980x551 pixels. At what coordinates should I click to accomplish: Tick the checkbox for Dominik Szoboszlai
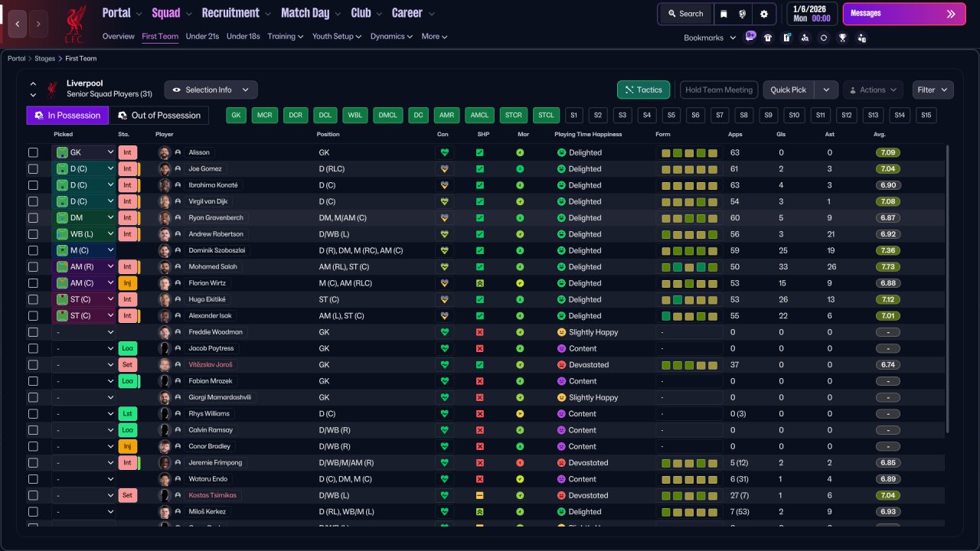tap(33, 251)
